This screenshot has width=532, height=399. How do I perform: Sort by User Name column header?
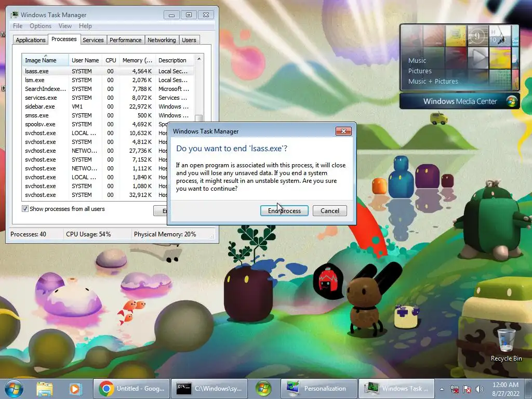pyautogui.click(x=85, y=60)
